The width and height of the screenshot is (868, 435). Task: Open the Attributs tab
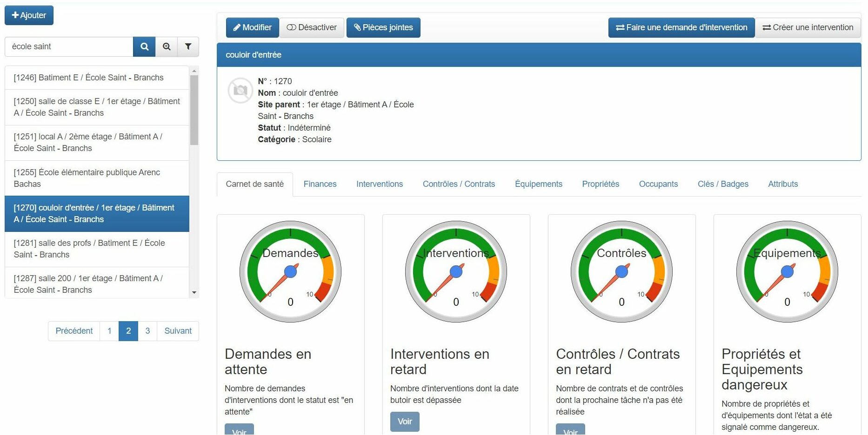[783, 184]
